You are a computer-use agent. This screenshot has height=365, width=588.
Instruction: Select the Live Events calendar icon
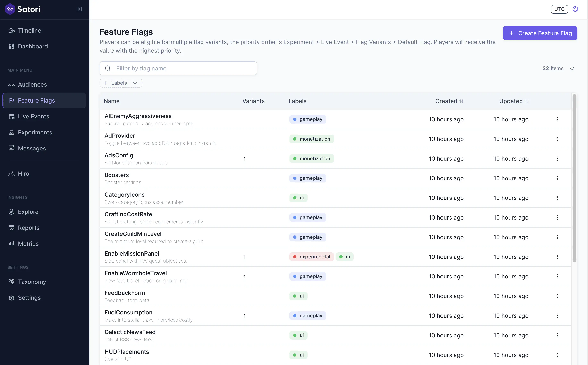(12, 116)
